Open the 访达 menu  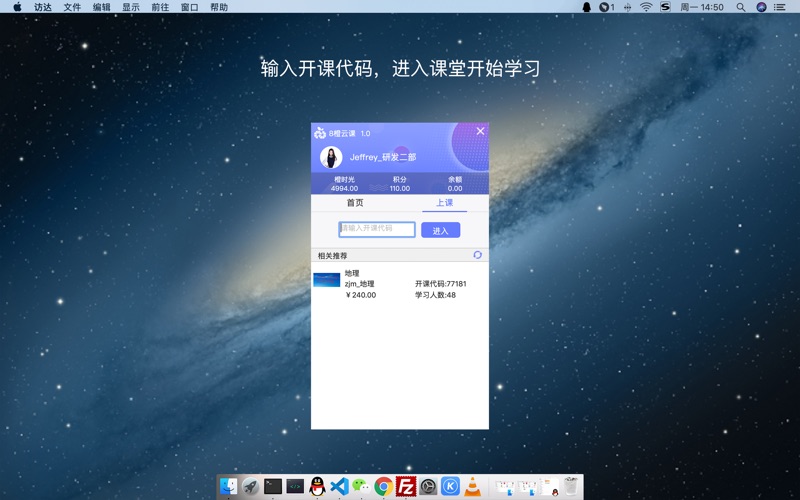pos(43,7)
